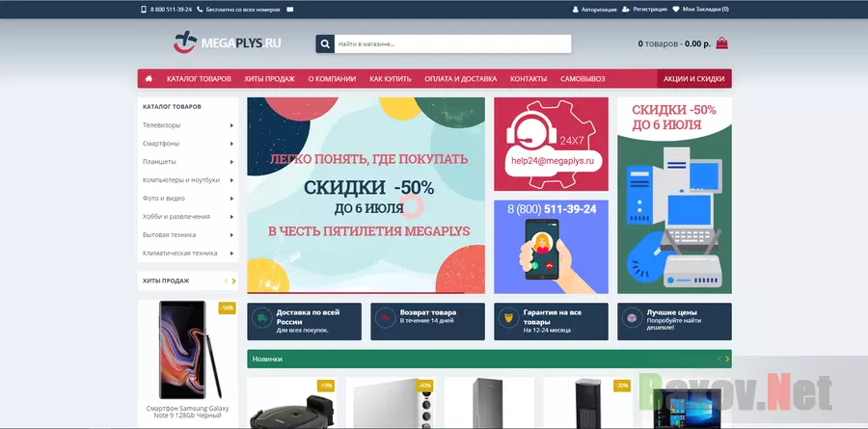Click the Каталог товаров sidebar heading

[172, 106]
